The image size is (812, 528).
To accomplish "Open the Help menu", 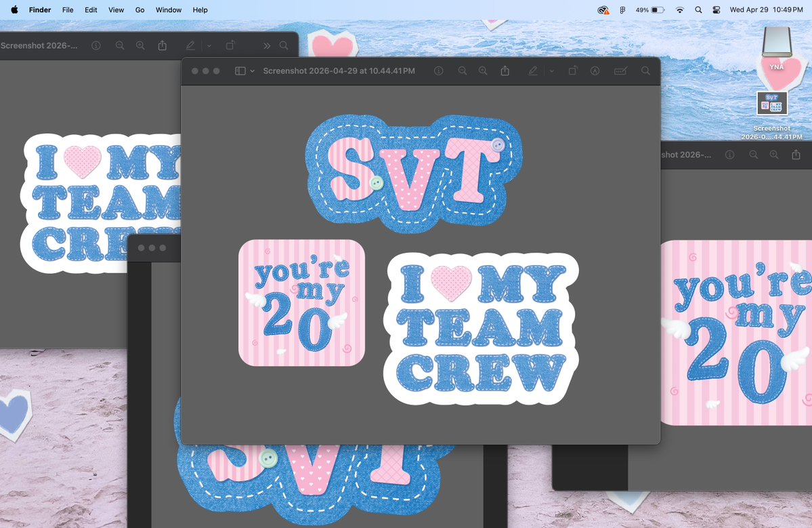I will pos(200,10).
